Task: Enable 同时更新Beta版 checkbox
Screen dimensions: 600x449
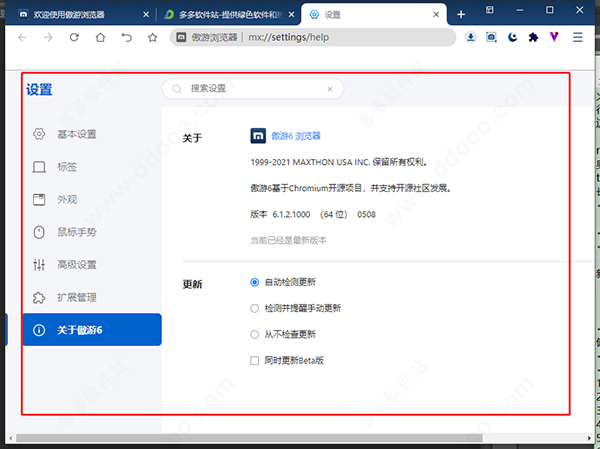Action: click(x=254, y=360)
